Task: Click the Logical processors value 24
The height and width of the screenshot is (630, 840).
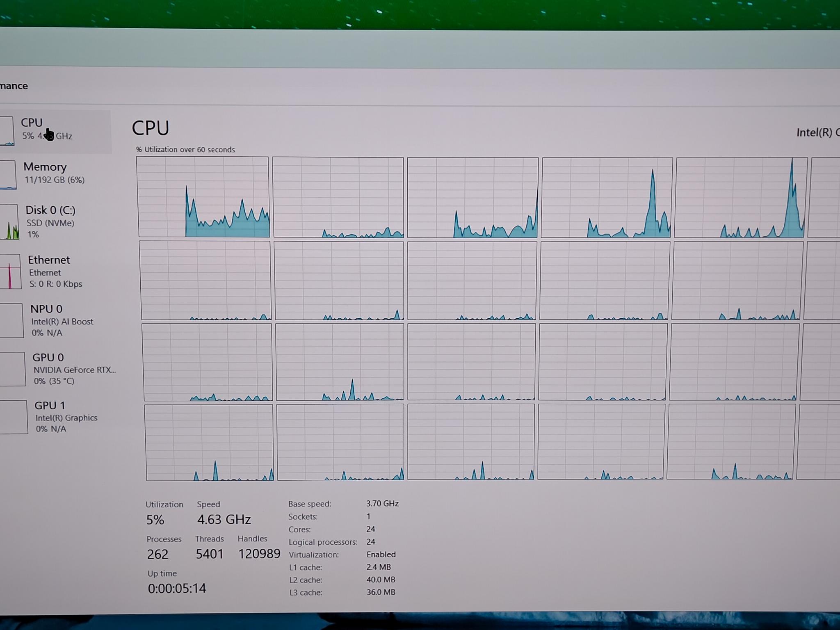Action: [371, 541]
